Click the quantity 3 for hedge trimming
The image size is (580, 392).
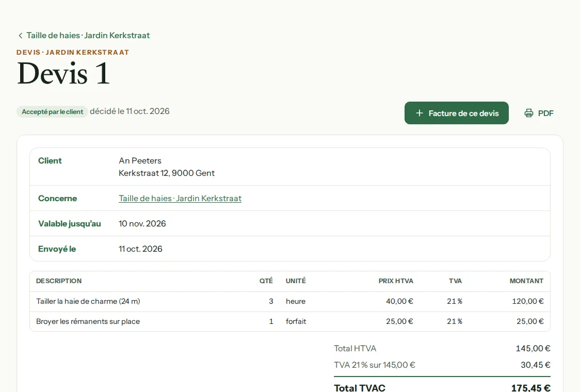[x=271, y=301]
